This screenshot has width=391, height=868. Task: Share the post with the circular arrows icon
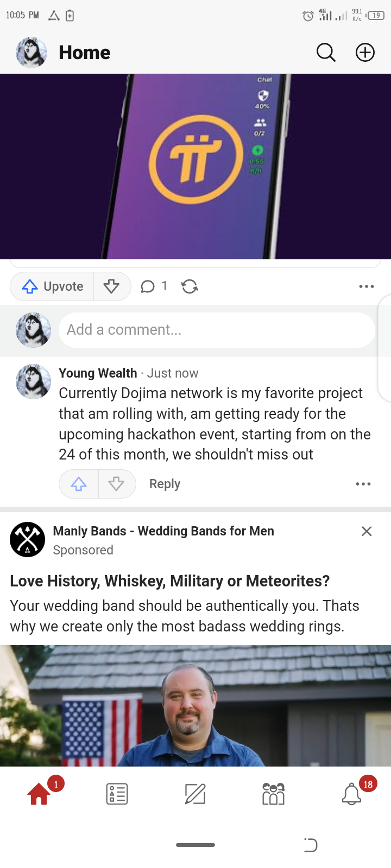(x=190, y=286)
